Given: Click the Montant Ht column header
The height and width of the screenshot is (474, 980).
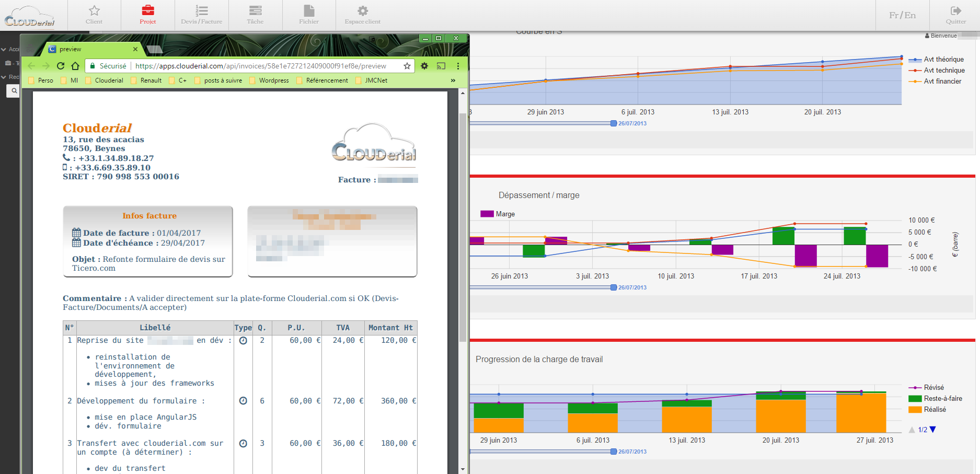Looking at the screenshot, I should point(391,328).
